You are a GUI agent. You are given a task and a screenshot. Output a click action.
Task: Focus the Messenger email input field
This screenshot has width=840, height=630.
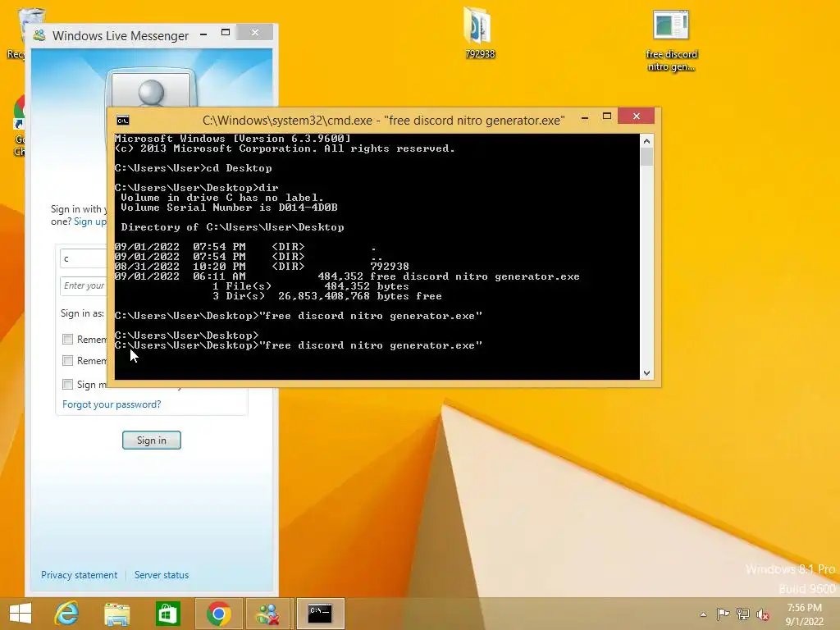click(x=84, y=258)
